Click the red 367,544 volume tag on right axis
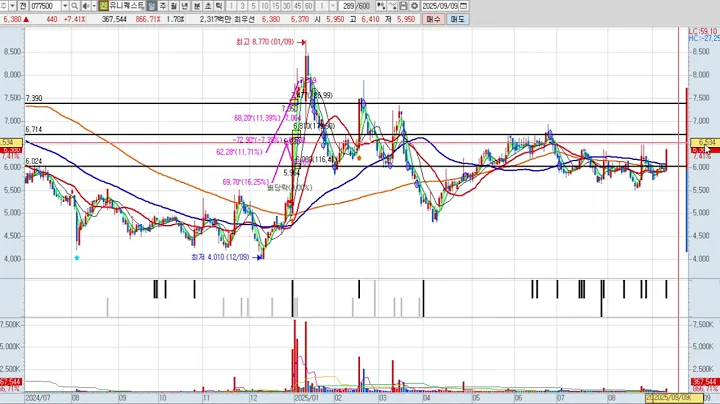Image resolution: width=720 pixels, height=404 pixels. (x=705, y=382)
